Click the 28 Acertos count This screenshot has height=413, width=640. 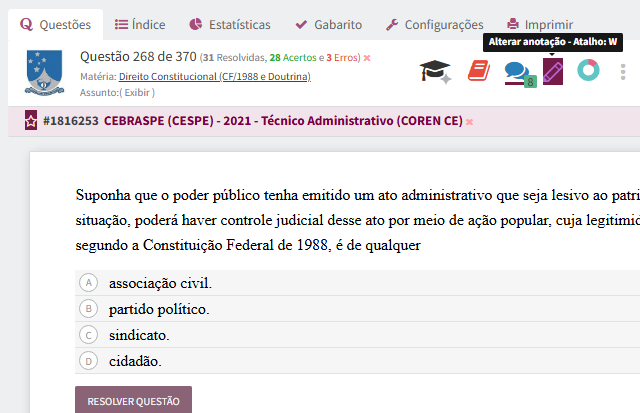click(x=293, y=58)
